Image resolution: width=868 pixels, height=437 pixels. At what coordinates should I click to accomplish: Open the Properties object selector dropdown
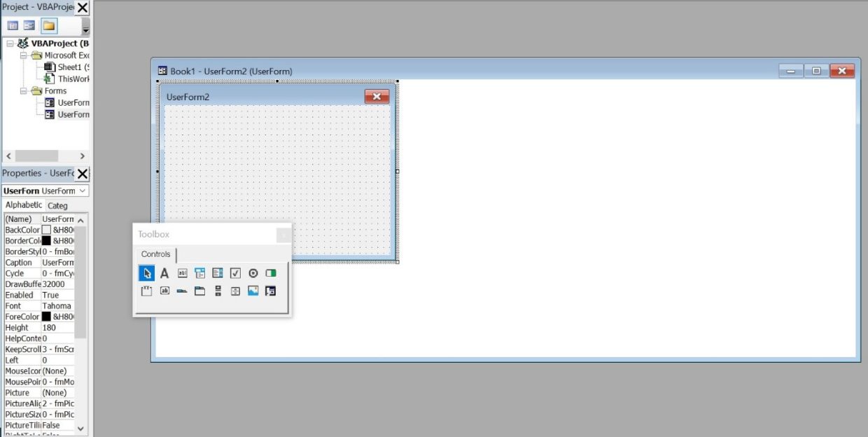point(83,190)
